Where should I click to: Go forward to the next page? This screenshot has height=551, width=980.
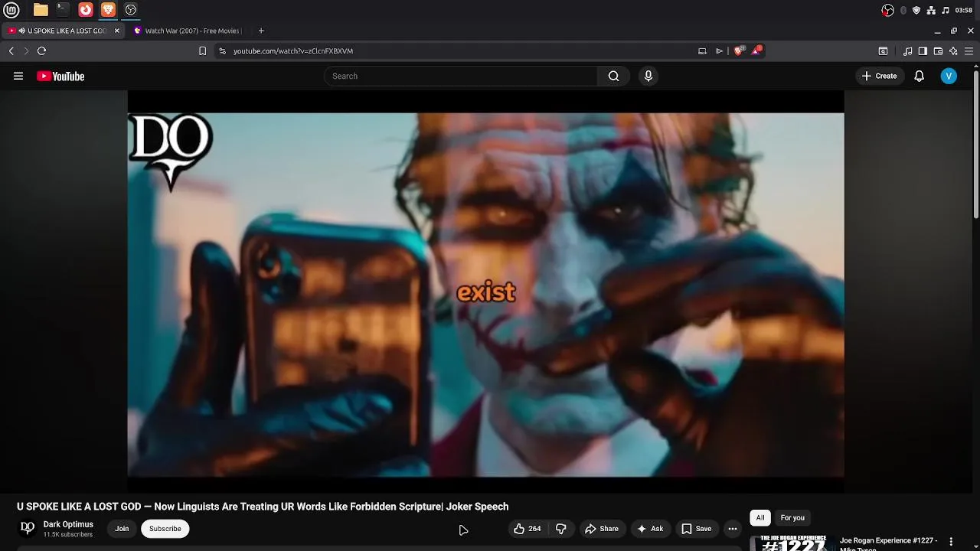click(x=26, y=51)
